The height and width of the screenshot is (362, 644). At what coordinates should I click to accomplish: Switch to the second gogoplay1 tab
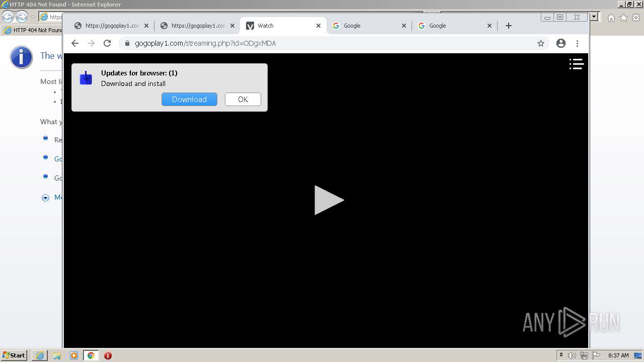[x=198, y=26]
